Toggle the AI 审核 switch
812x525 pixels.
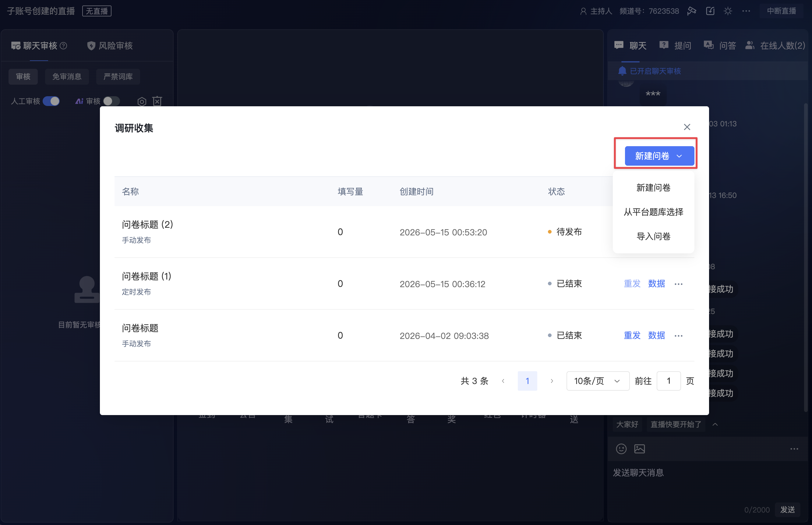[111, 101]
